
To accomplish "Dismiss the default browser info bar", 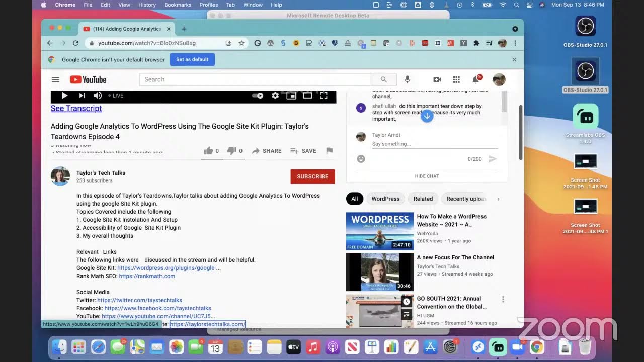I will [x=514, y=59].
